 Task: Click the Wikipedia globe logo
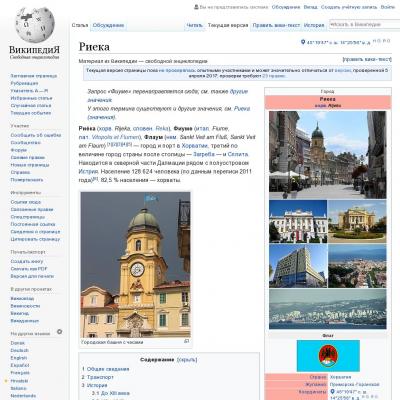35,25
